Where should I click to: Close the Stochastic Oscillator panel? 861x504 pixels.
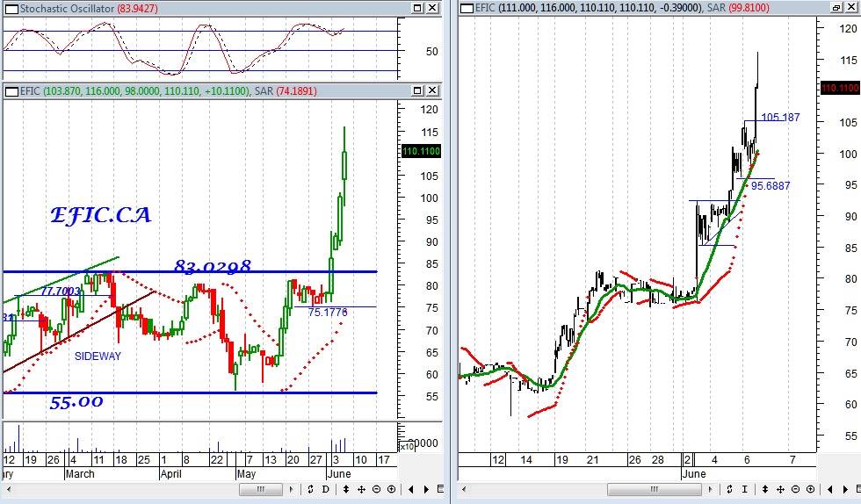pyautogui.click(x=433, y=8)
